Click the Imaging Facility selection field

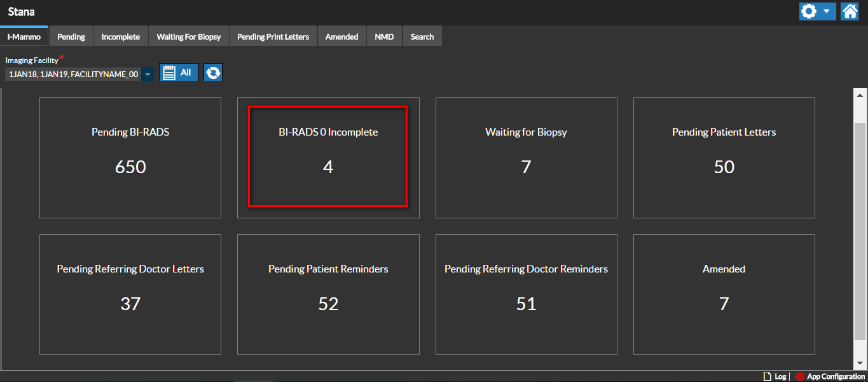(x=73, y=74)
